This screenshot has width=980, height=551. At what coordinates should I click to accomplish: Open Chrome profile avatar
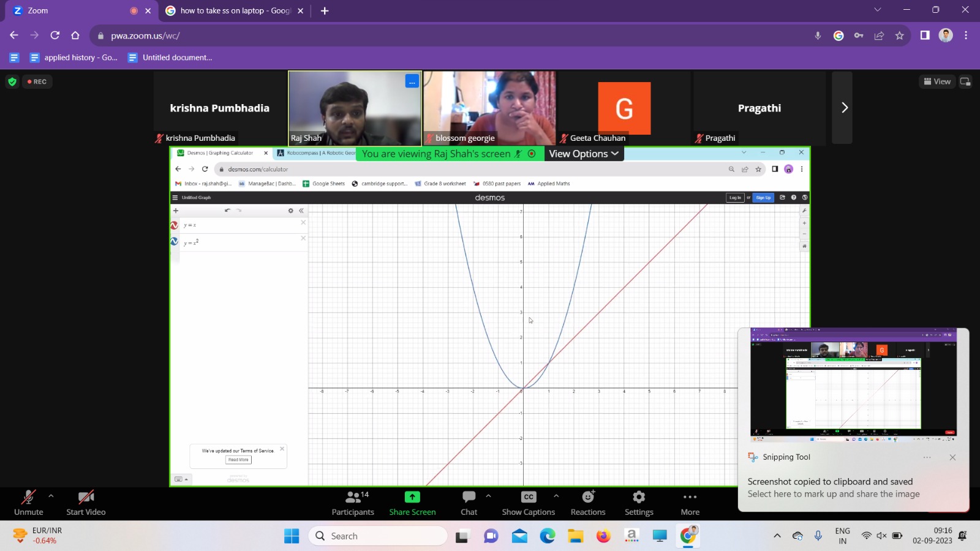pos(946,36)
